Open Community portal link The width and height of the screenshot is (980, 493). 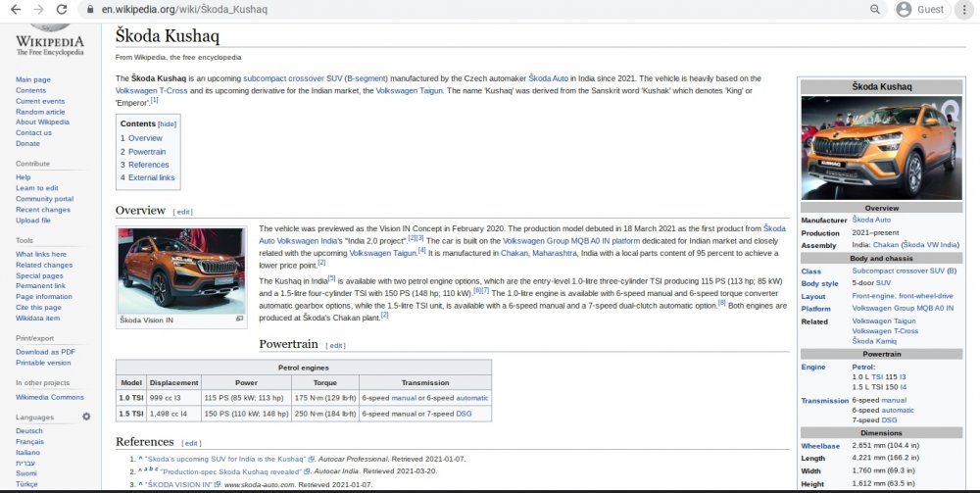[x=44, y=199]
